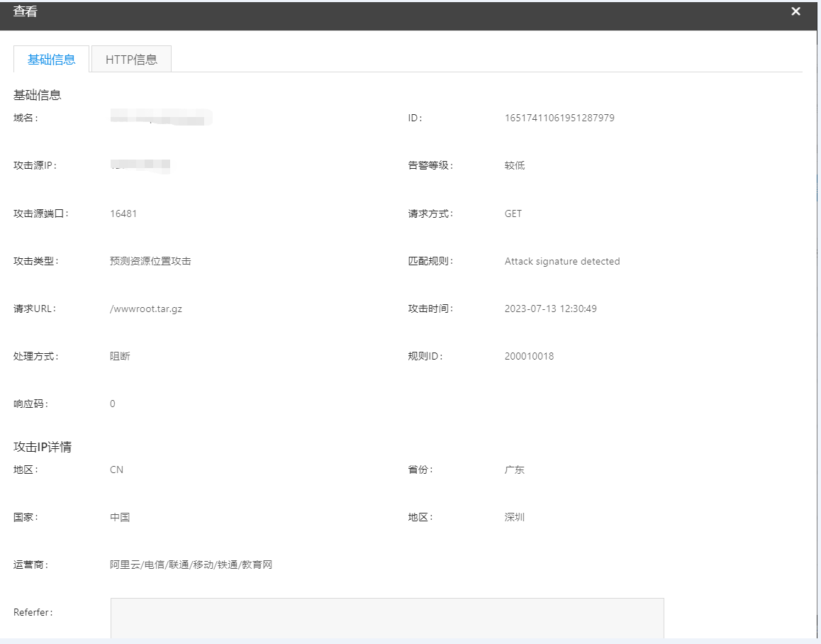The height and width of the screenshot is (644, 821).
Task: Click inside the Referer text box
Action: tap(386, 617)
